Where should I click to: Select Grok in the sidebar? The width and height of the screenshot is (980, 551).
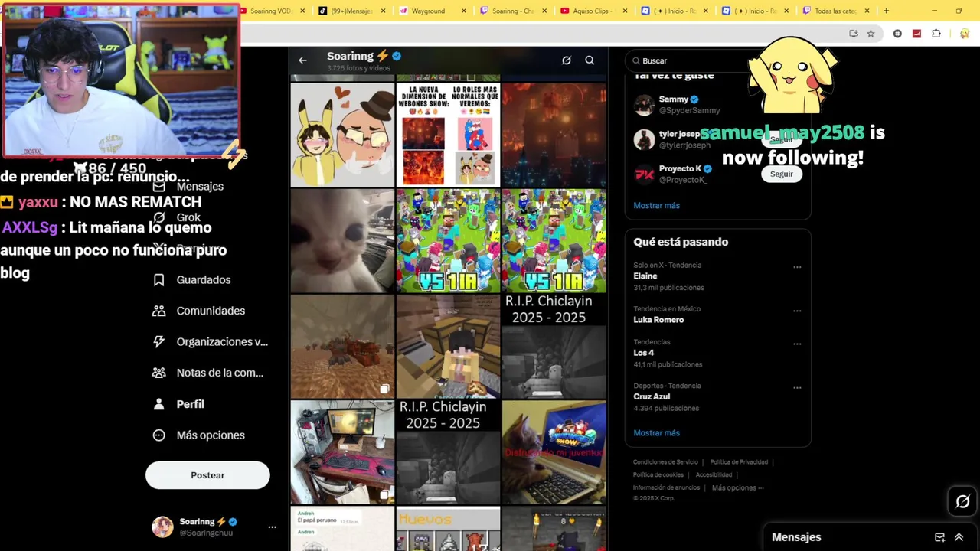[x=188, y=217]
